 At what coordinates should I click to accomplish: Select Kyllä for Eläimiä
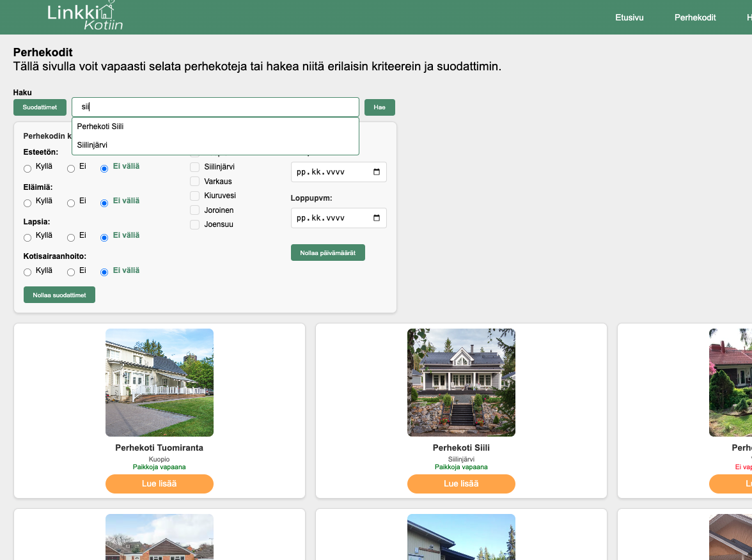pos(27,203)
